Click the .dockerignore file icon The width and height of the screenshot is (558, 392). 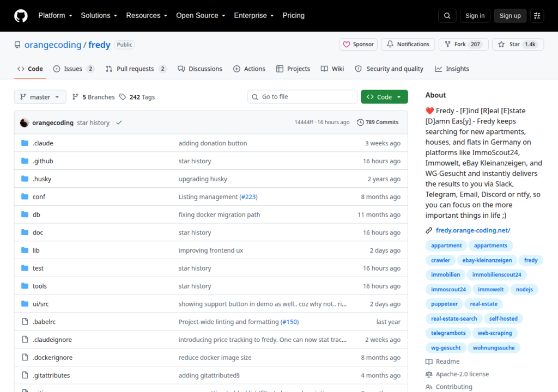(x=25, y=357)
